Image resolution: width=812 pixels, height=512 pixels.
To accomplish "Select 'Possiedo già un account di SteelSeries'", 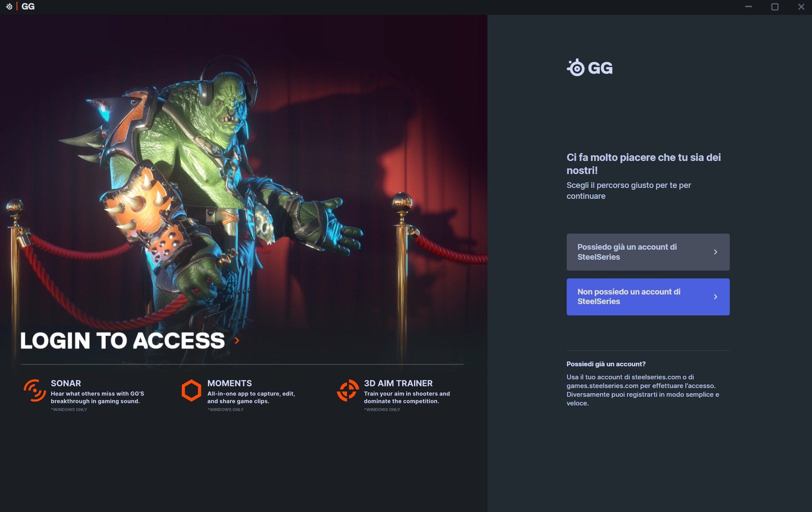I will [x=648, y=252].
